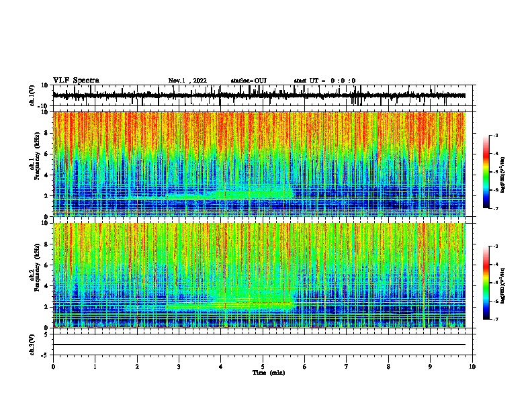This screenshot has width=532, height=411.
Task: Click the log(PSD) label beside ch.2 colorbar
Action: tap(502, 285)
